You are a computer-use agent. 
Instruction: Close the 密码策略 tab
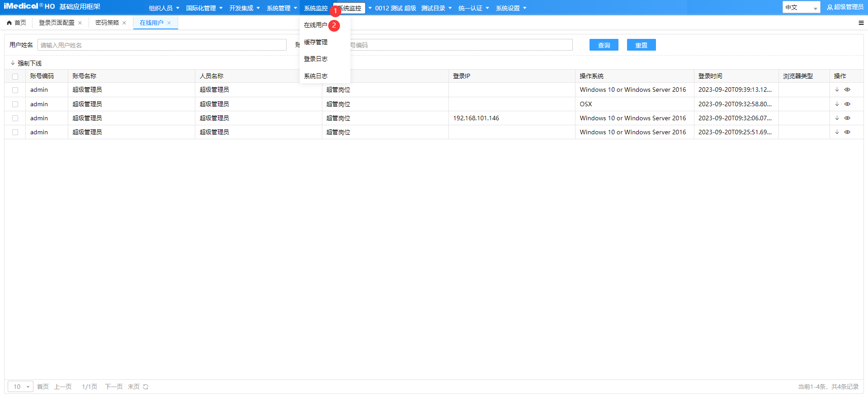pyautogui.click(x=124, y=23)
